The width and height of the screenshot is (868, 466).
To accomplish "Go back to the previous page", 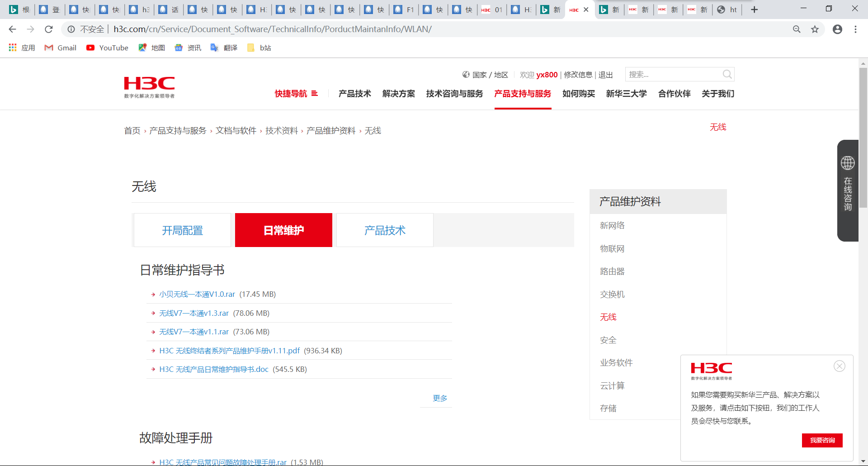I will pyautogui.click(x=12, y=29).
